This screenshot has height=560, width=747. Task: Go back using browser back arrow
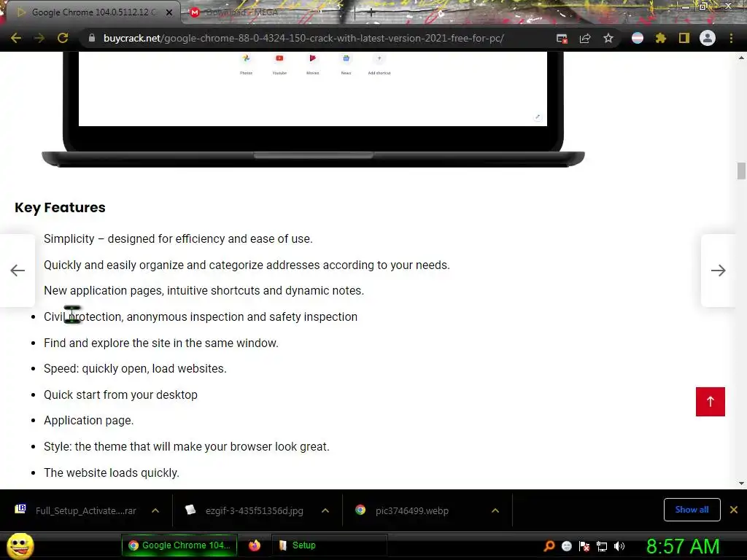pos(16,38)
